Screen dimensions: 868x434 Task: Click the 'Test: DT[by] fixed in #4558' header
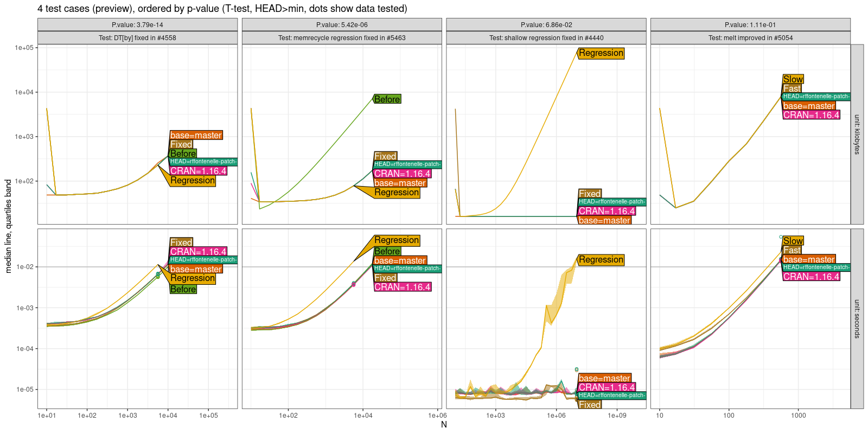(x=137, y=38)
